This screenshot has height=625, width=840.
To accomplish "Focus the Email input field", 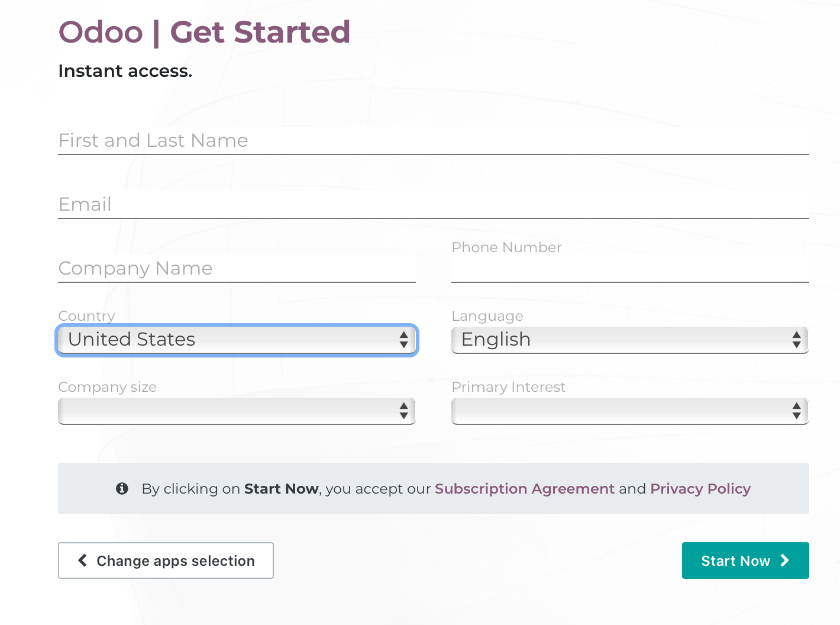I will [433, 205].
